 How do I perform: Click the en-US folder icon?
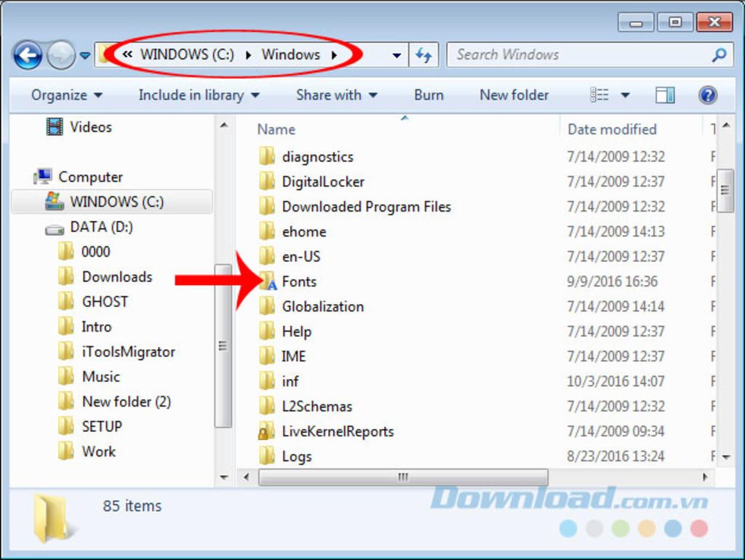point(267,257)
